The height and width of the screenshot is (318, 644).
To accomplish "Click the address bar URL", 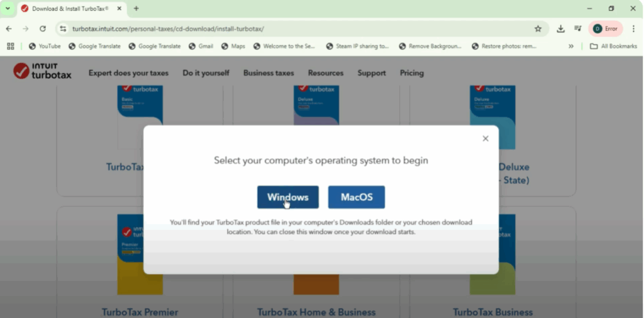I will 168,29.
